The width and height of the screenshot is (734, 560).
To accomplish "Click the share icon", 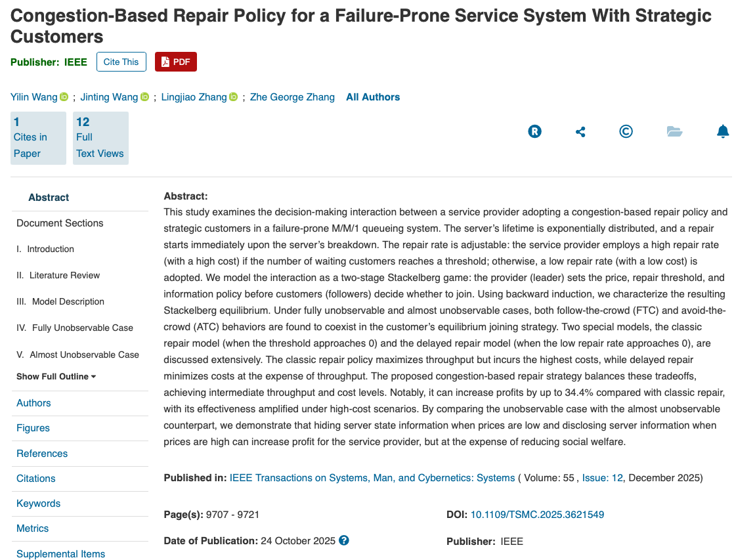I will pos(580,132).
